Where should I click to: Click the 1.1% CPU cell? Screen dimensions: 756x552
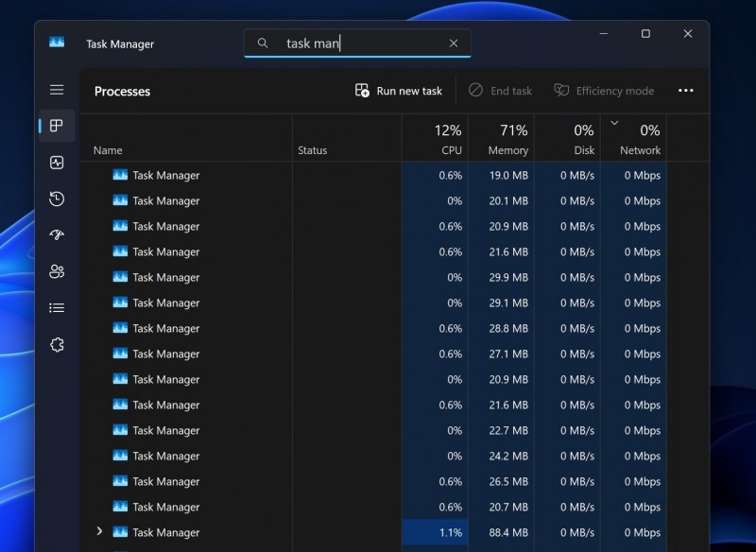pyautogui.click(x=435, y=533)
